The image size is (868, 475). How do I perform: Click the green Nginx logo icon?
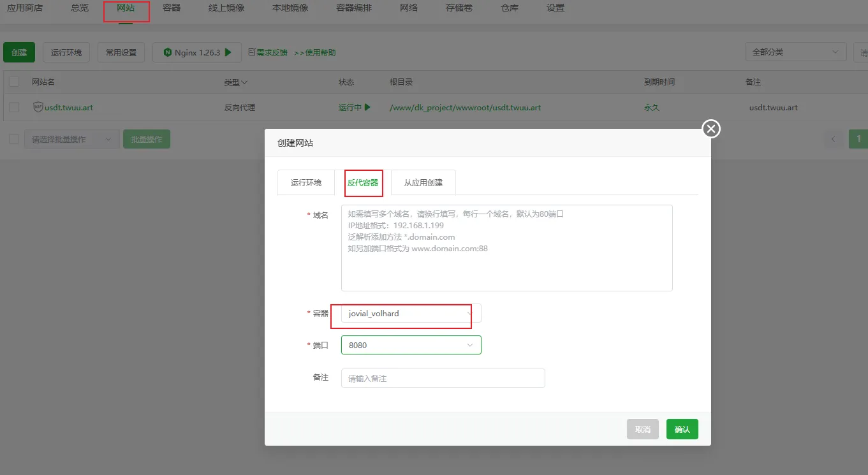pos(167,52)
